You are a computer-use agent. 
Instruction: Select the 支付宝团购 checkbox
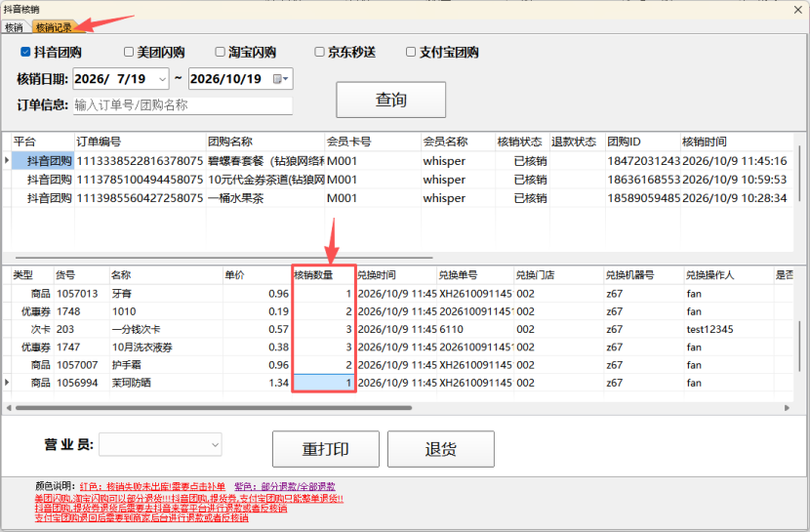[x=411, y=52]
